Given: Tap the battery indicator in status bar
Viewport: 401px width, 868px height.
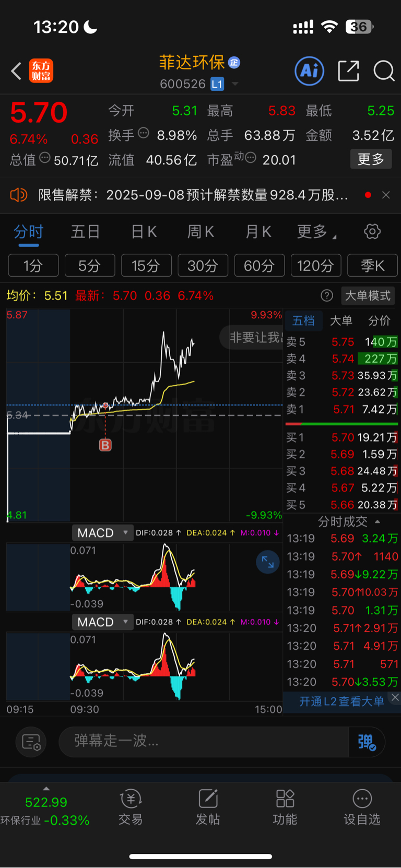Looking at the screenshot, I should coord(359,27).
